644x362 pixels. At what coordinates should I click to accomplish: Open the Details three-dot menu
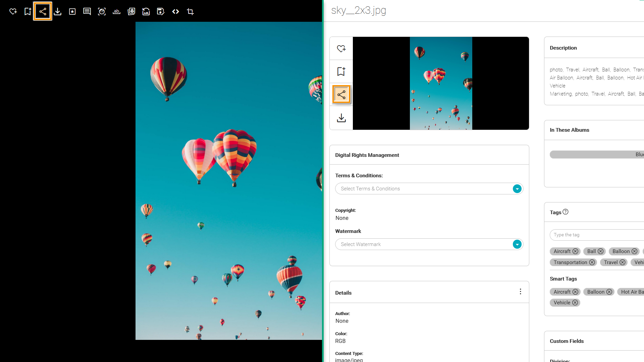[520, 292]
